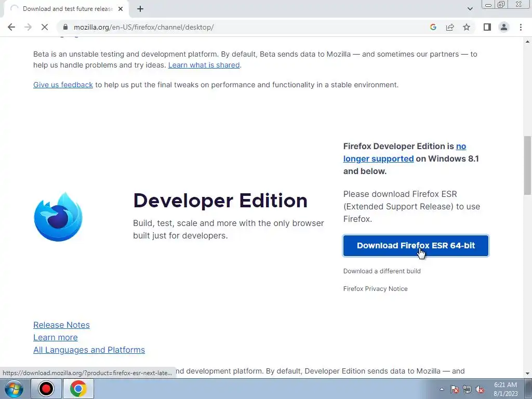532x399 pixels.
Task: Click the Firefox Developer Edition logo
Action: [x=58, y=217]
